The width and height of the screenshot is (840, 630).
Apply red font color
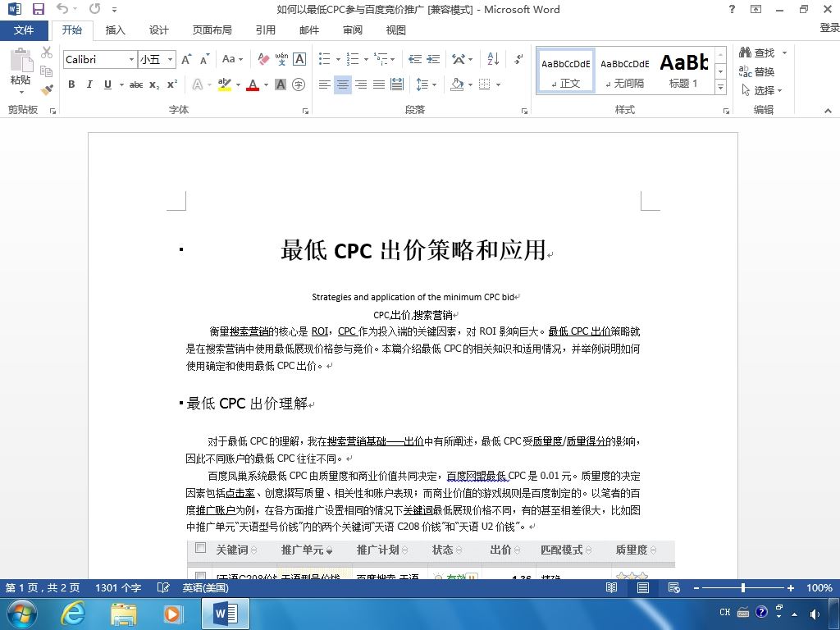[x=253, y=84]
